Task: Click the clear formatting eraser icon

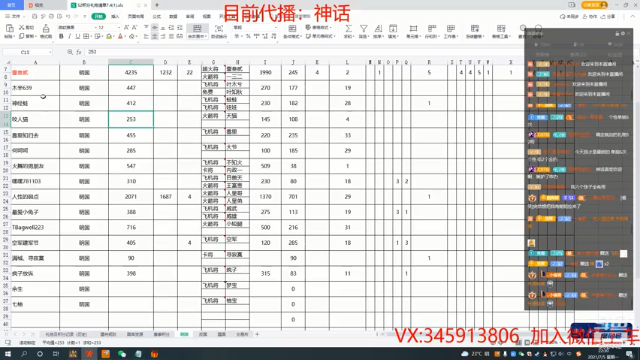Action: 132,36
